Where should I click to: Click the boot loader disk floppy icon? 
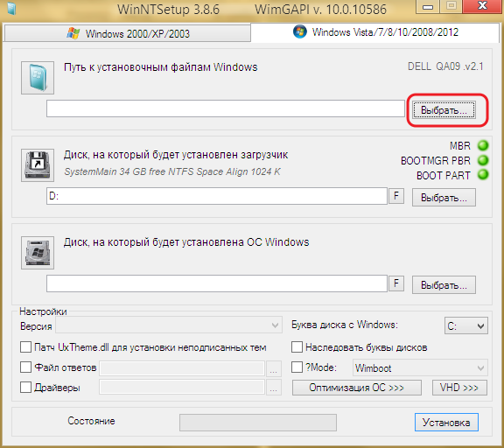coord(38,165)
